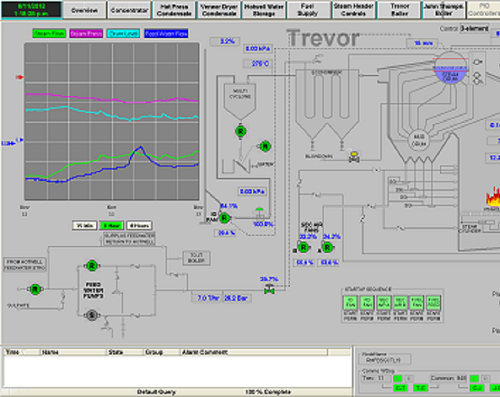500x397 pixels.
Task: Open the Fuel Supply tab
Action: pos(308,10)
